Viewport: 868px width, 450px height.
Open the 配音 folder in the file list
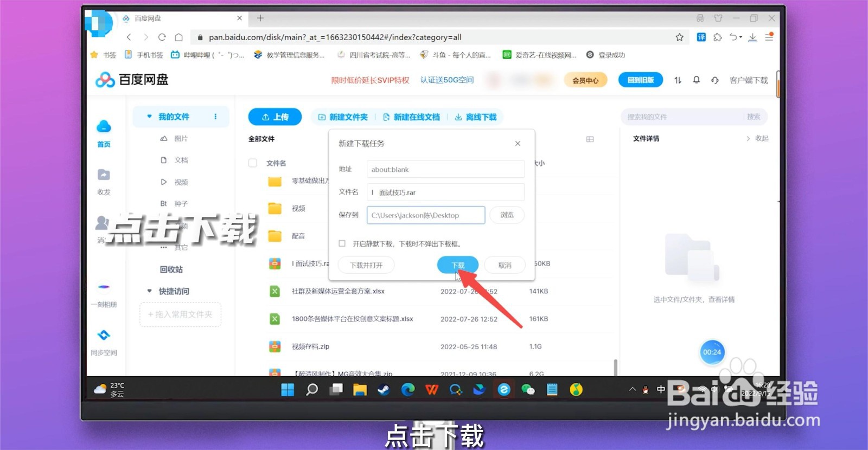(298, 236)
